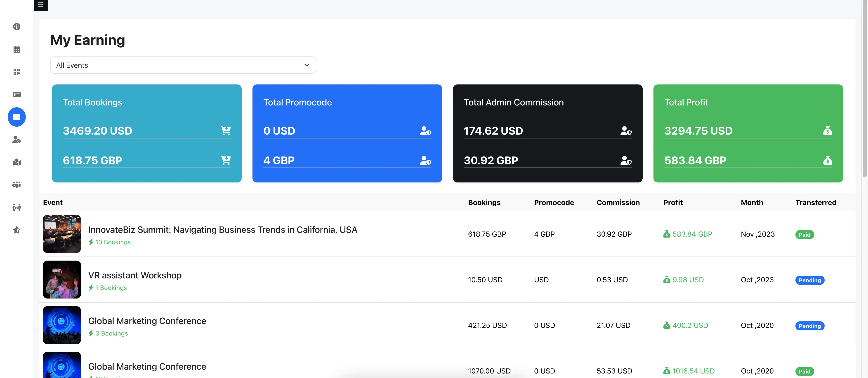Click the Pending badge for VR assistant Workshop
This screenshot has height=378, width=868.
click(x=810, y=280)
